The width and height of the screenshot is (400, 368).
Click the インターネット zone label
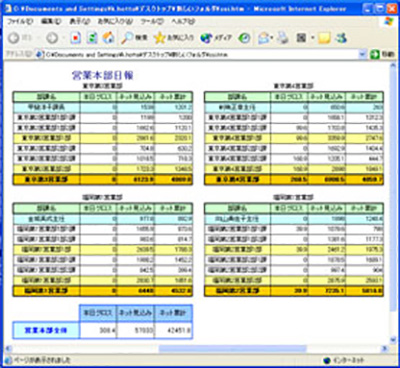348,360
